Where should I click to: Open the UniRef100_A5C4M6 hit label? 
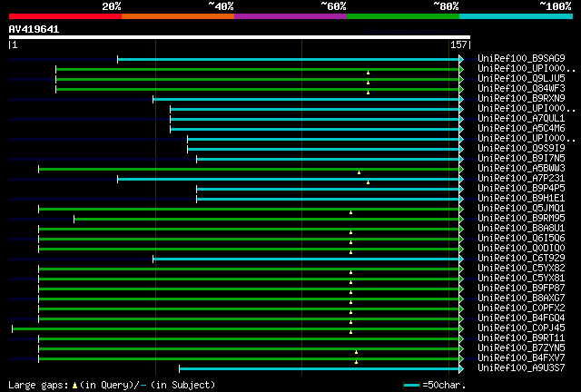(x=521, y=128)
